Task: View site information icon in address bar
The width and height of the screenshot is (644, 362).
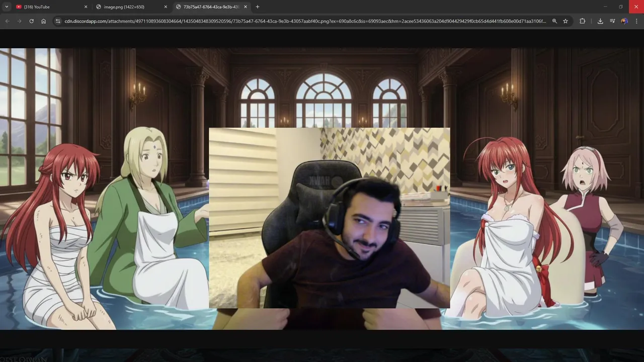Action: click(58, 21)
